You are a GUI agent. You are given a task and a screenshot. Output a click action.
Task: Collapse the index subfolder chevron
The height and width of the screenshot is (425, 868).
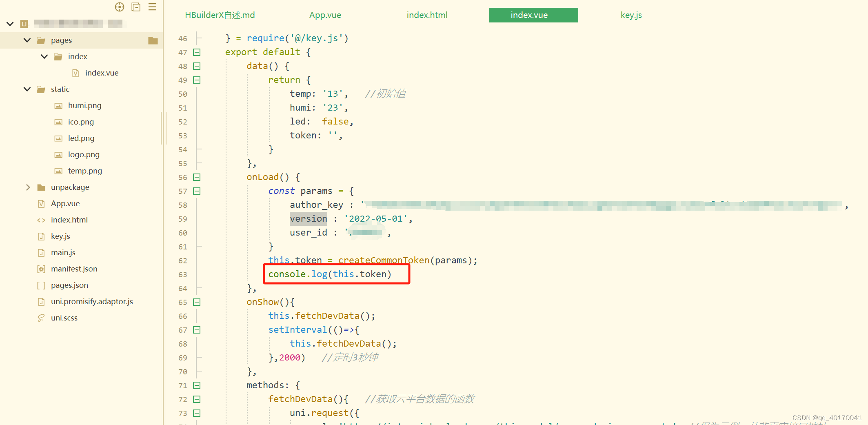click(x=44, y=56)
